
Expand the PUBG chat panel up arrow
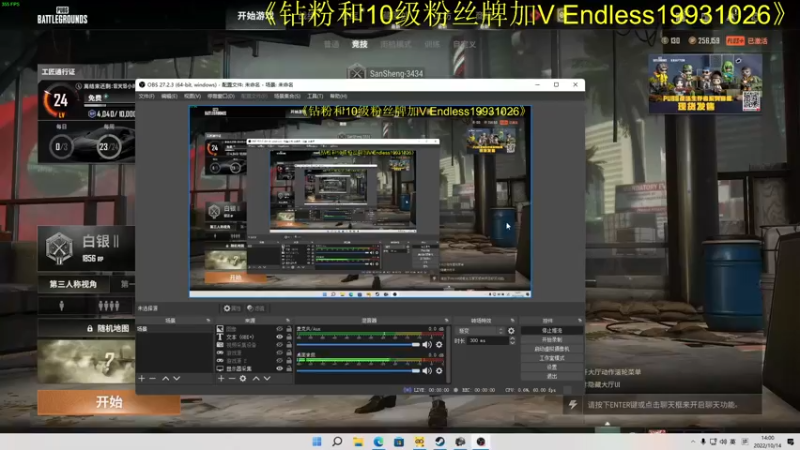(x=607, y=423)
